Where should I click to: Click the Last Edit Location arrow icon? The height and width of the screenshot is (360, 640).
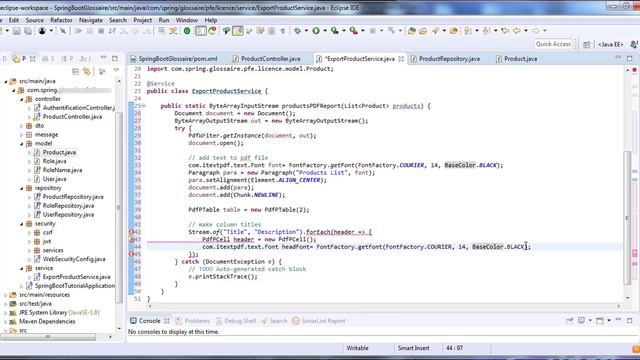(x=505, y=31)
